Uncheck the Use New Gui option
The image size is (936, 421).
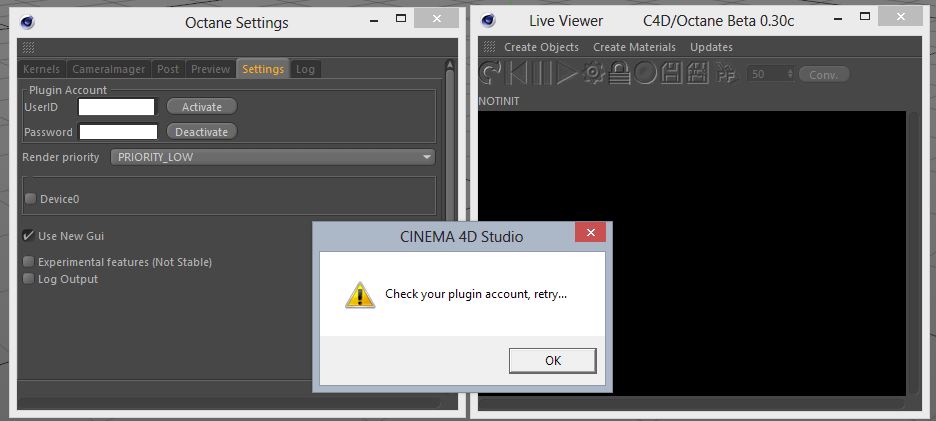[x=28, y=236]
